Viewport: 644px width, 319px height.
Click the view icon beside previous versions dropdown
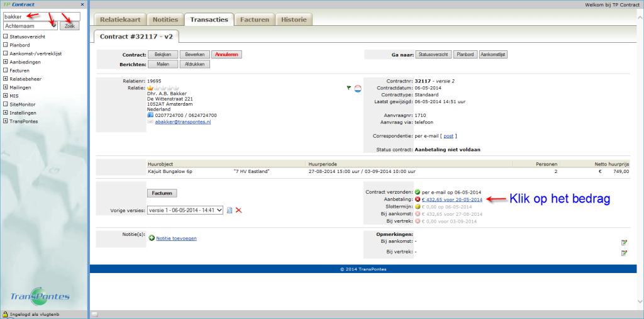(230, 210)
